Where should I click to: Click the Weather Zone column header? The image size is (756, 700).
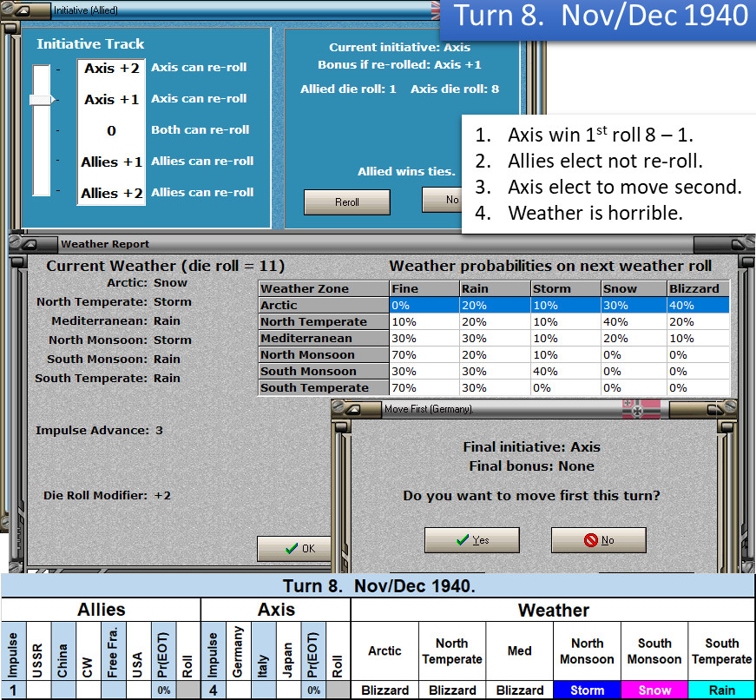click(x=324, y=288)
